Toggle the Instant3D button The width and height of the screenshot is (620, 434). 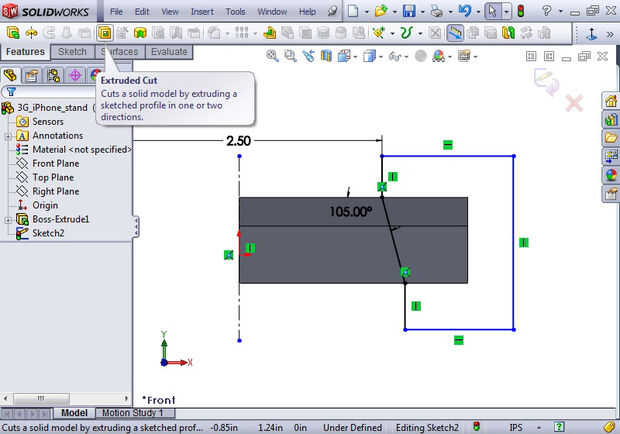pos(455,33)
